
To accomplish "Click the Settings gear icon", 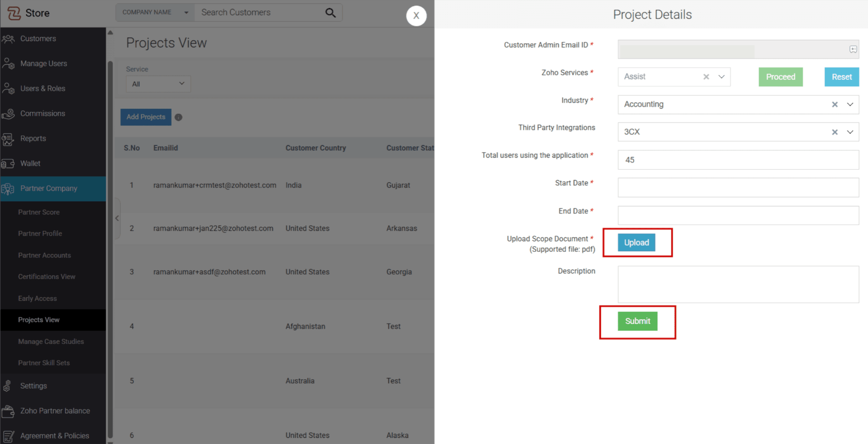I will [x=7, y=386].
